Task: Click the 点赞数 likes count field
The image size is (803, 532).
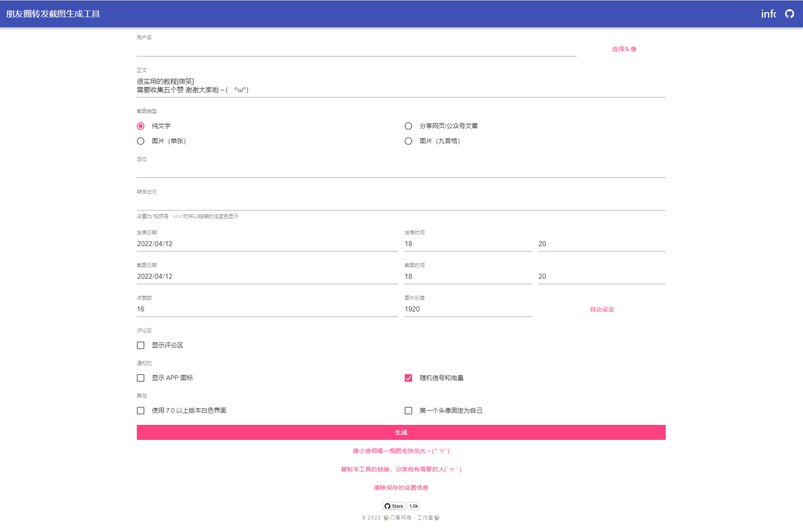Action: pos(267,309)
